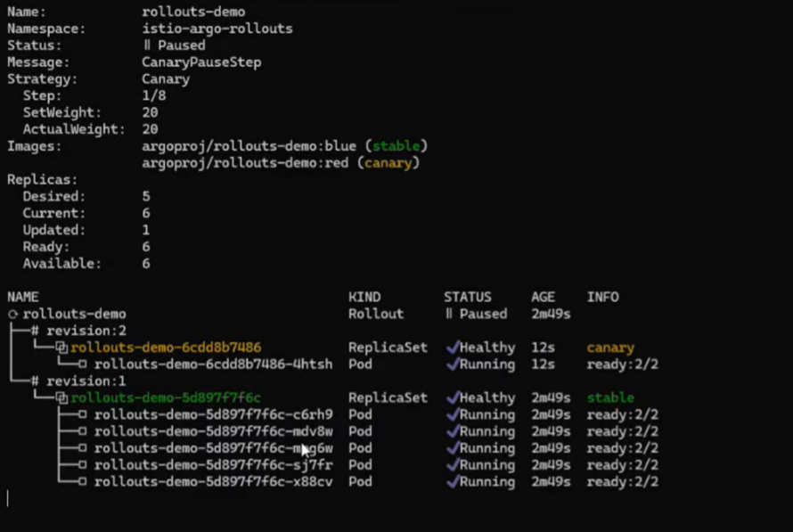The image size is (793, 532).
Task: Click the Running checkmark for pod x88cv
Action: (x=452, y=481)
